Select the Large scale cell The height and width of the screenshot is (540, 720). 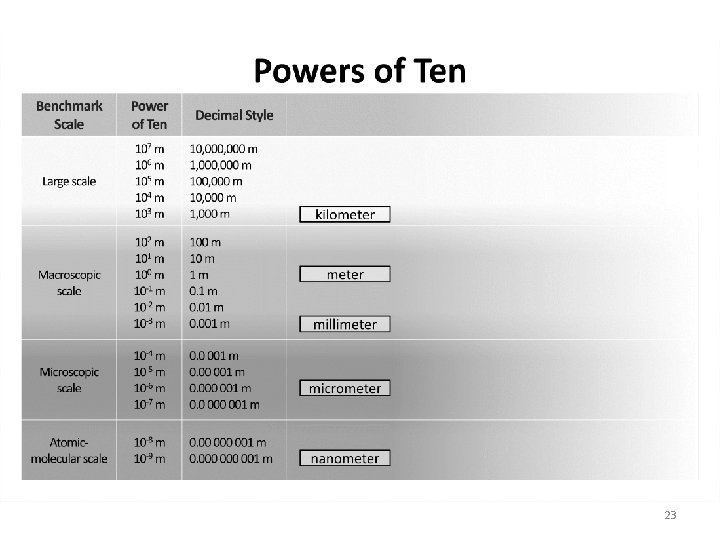coord(69,181)
